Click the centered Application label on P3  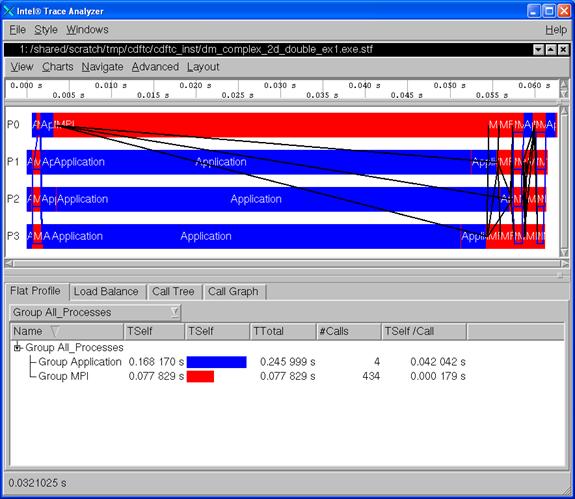click(x=206, y=236)
